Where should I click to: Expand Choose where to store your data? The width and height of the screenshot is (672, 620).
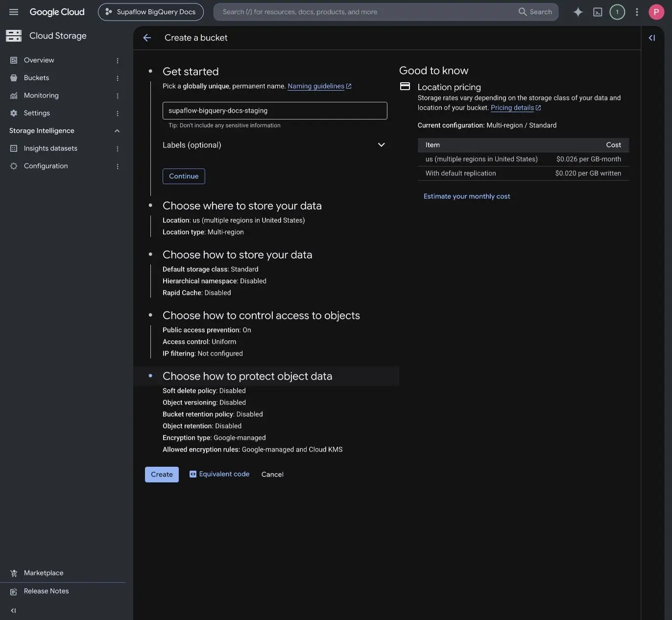click(x=242, y=206)
